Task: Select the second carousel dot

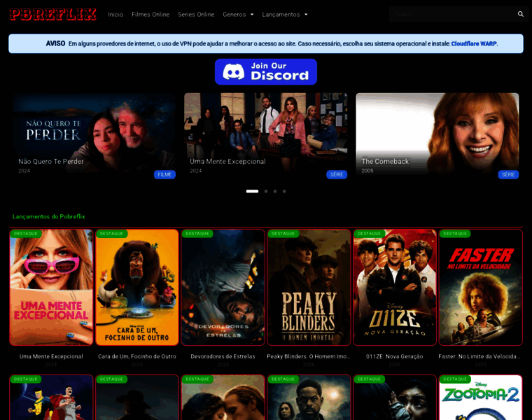Action: click(x=266, y=191)
